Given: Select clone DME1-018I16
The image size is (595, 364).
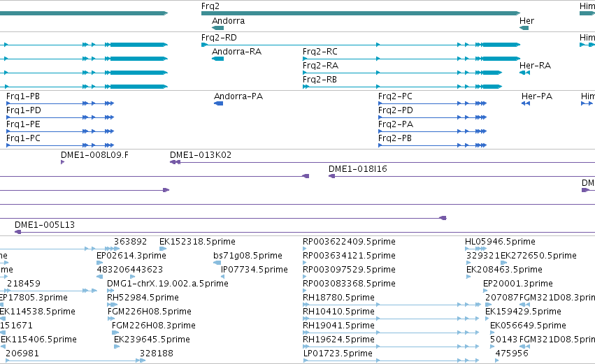Looking at the screenshot, I should (x=358, y=169).
